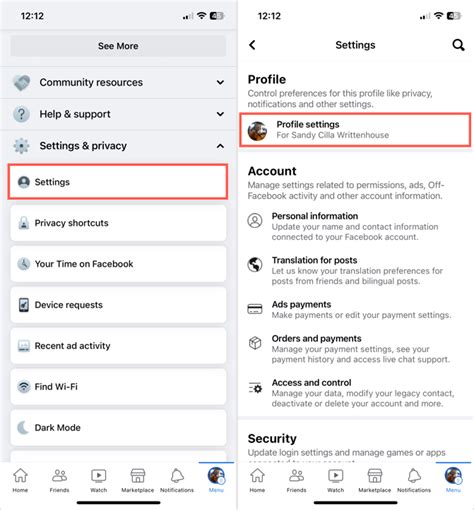
Task: Tap the profile picture Menu tab at right
Action: (x=453, y=480)
